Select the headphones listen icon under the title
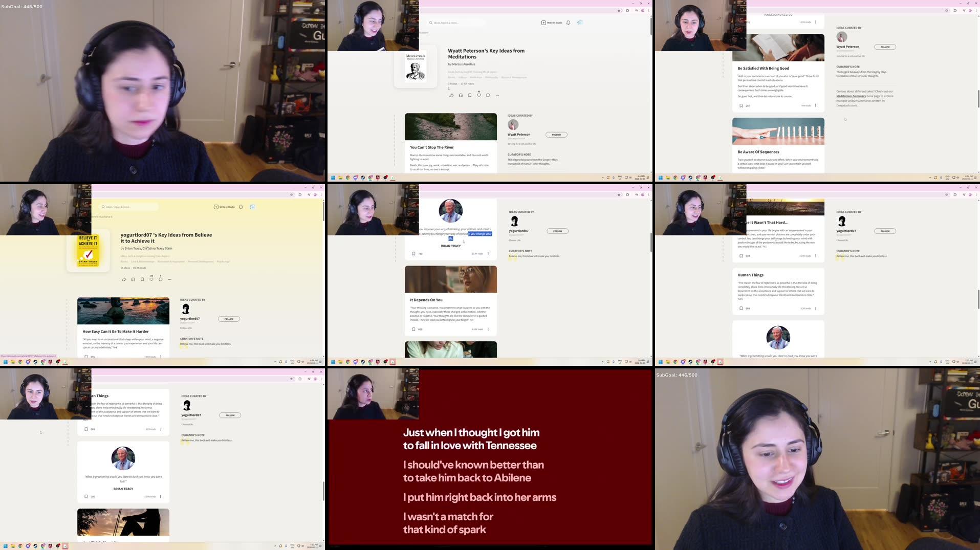The image size is (980, 550). click(x=460, y=95)
